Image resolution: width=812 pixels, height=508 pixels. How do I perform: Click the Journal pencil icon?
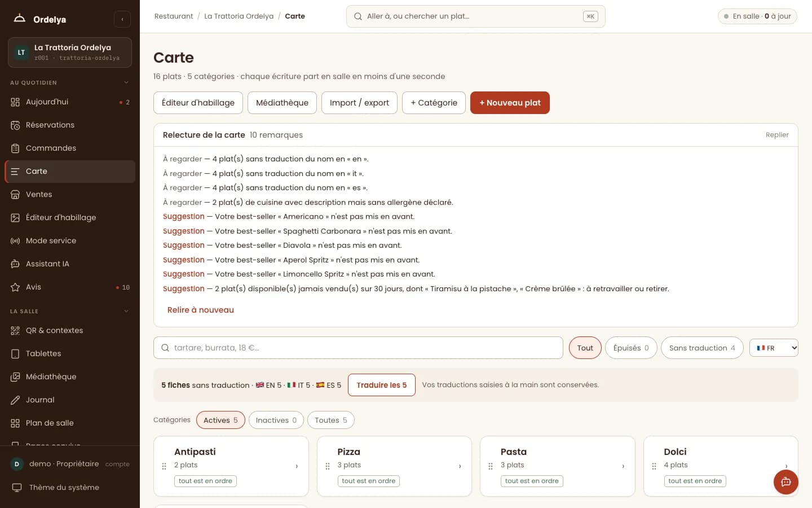coord(15,400)
